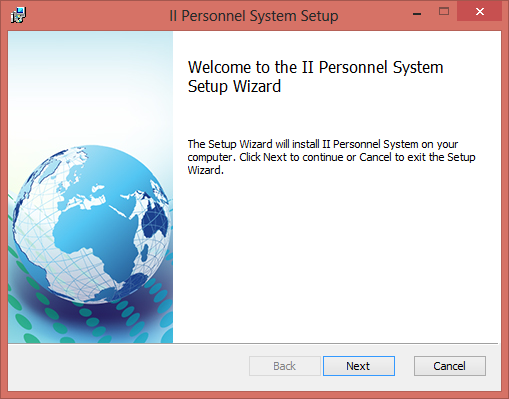Click the Next button
The width and height of the screenshot is (509, 399).
tap(359, 366)
